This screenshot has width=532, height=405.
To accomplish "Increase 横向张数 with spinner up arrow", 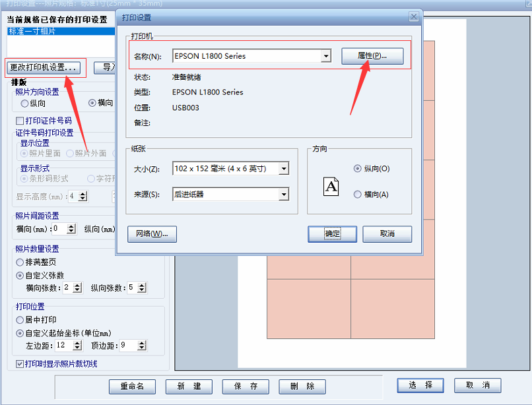I will click(x=77, y=285).
